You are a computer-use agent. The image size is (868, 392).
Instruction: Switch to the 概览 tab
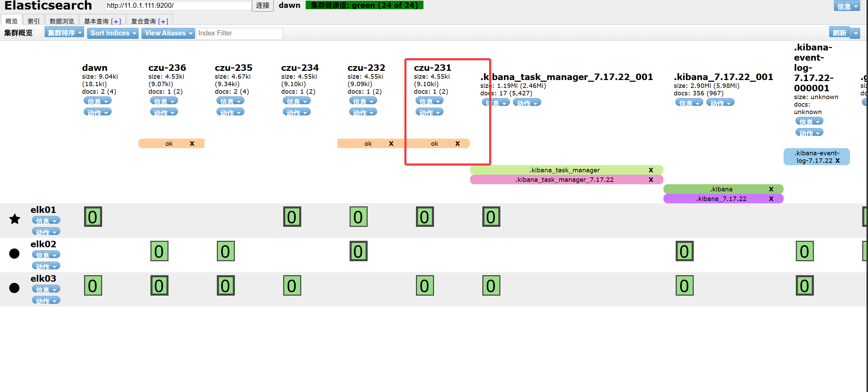(12, 20)
